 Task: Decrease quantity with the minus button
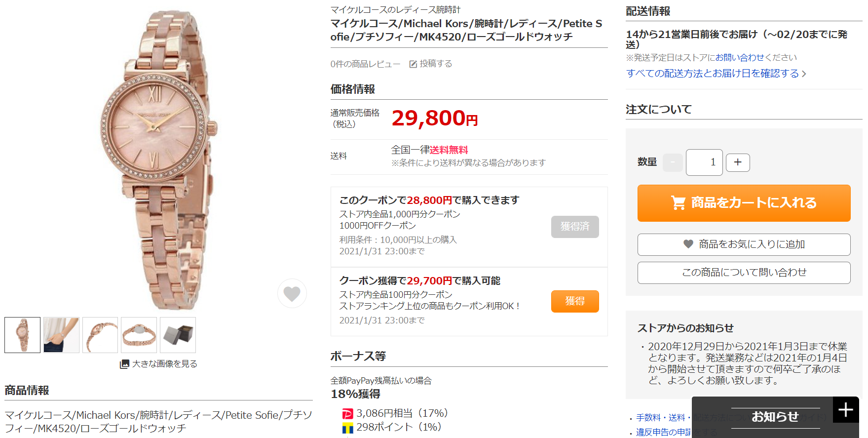pyautogui.click(x=673, y=162)
